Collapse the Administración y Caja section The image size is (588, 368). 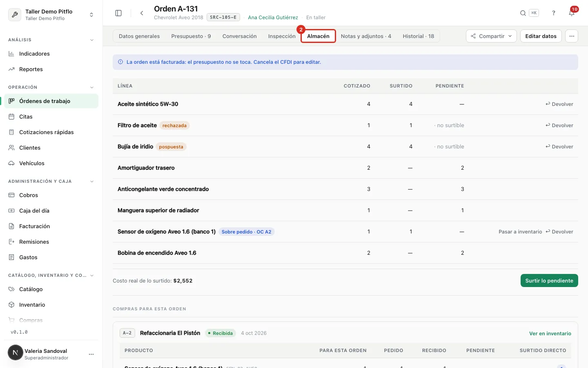[92, 182]
